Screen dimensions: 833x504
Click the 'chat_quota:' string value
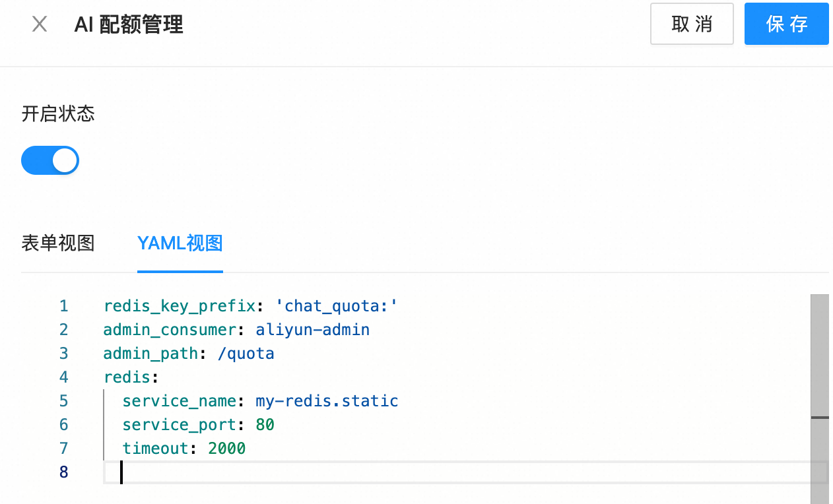(336, 306)
